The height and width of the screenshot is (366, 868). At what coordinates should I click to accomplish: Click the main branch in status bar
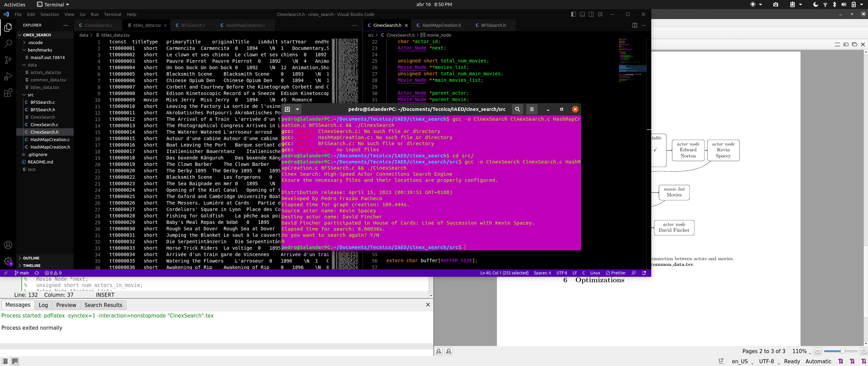22,273
